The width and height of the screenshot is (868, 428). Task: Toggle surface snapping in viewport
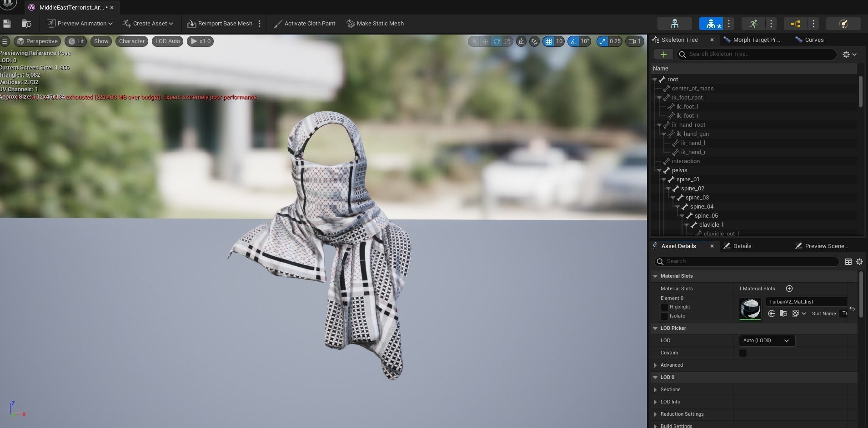[x=535, y=41]
